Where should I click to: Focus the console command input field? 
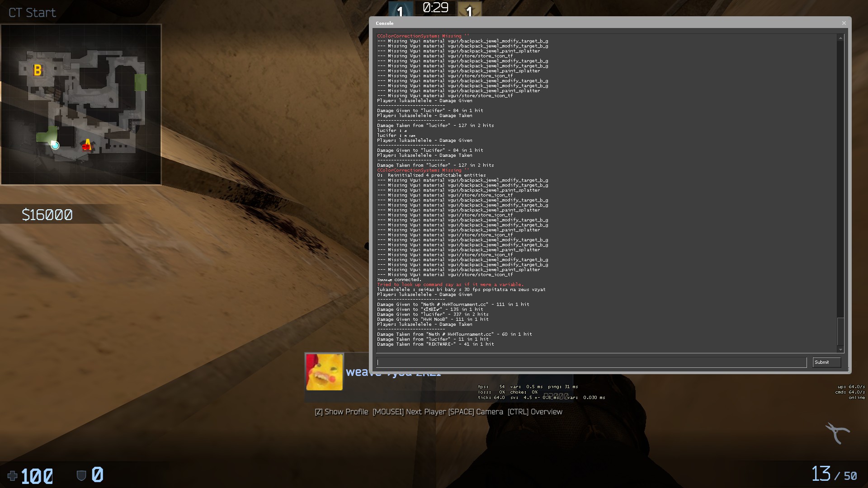pyautogui.click(x=591, y=362)
